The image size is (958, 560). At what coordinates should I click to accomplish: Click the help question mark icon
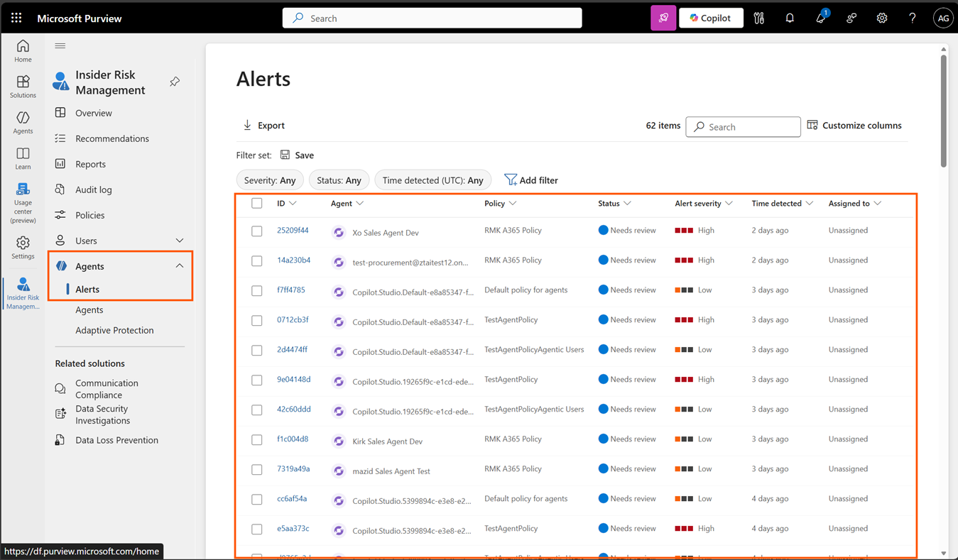tap(912, 18)
